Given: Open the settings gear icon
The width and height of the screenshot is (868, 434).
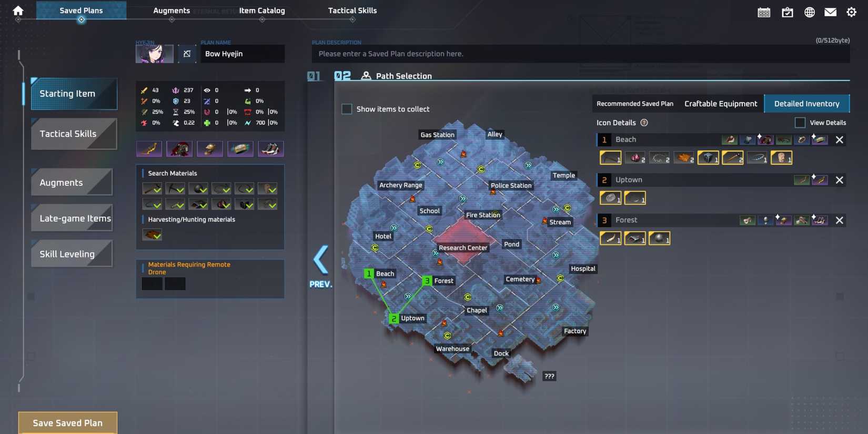Looking at the screenshot, I should tap(851, 12).
